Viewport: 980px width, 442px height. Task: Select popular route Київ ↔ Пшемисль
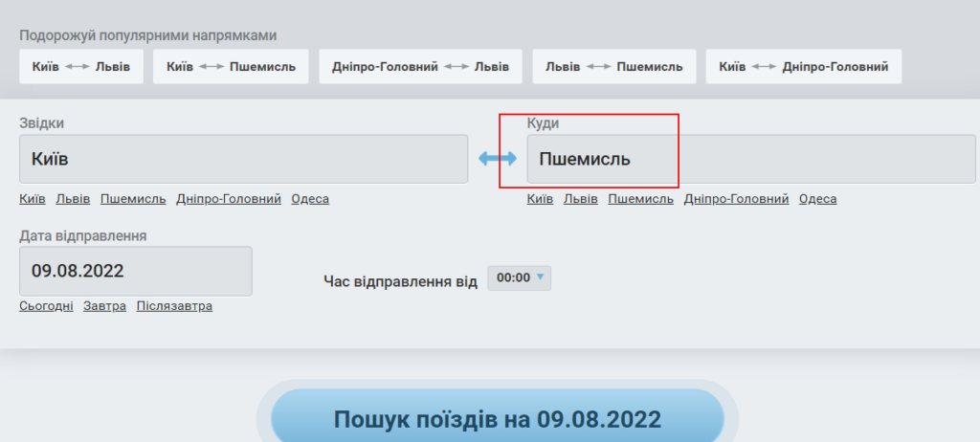[x=232, y=66]
